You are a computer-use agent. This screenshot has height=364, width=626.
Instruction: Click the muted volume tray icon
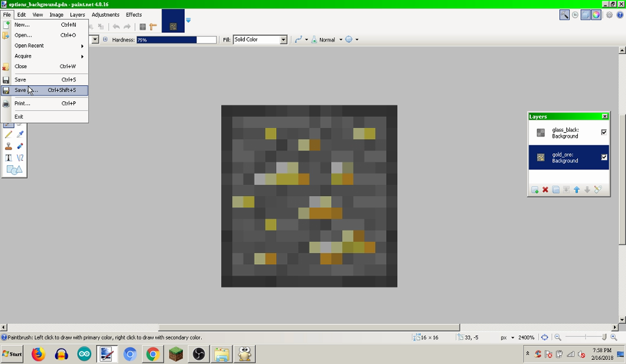582,354
